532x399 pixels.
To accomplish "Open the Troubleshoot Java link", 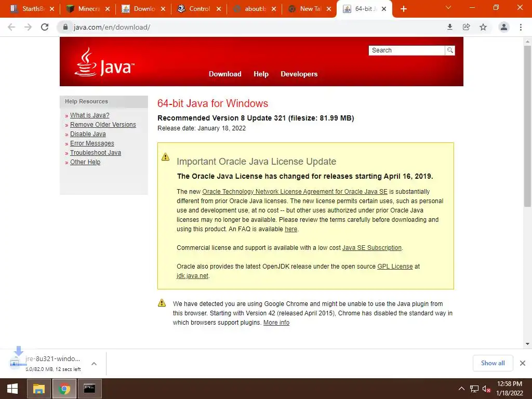I will (x=96, y=153).
